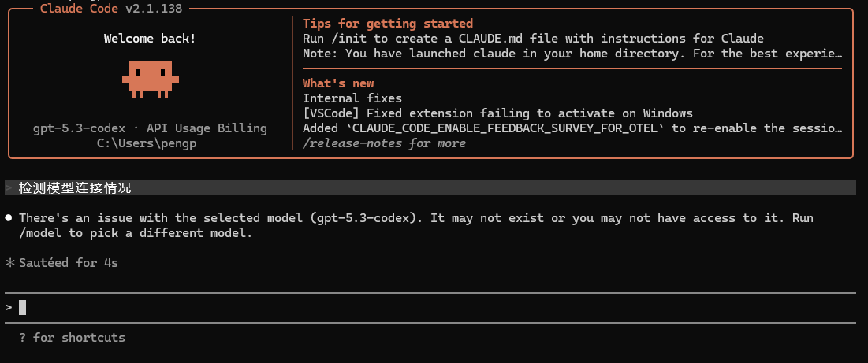
Task: Click the Tips for getting started heading
Action: click(x=388, y=24)
